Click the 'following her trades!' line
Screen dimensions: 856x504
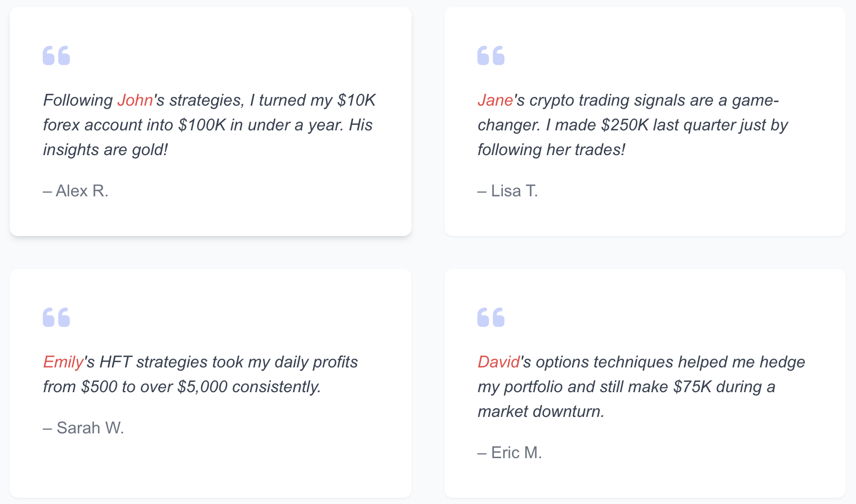click(x=551, y=149)
